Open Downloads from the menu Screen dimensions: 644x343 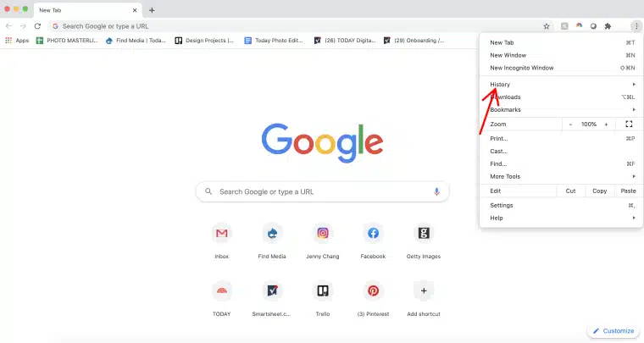[562, 97]
